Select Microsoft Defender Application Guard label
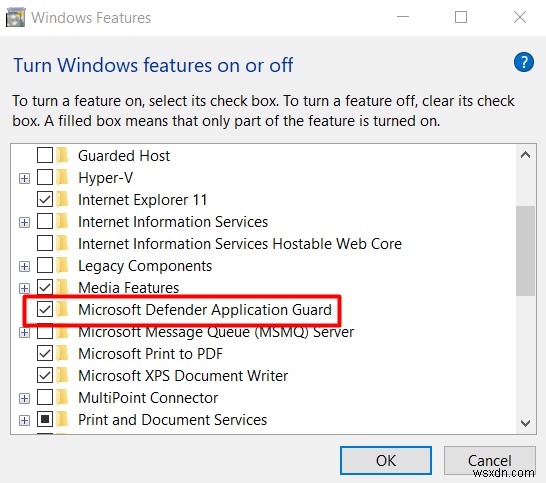The width and height of the screenshot is (546, 483). (x=205, y=310)
